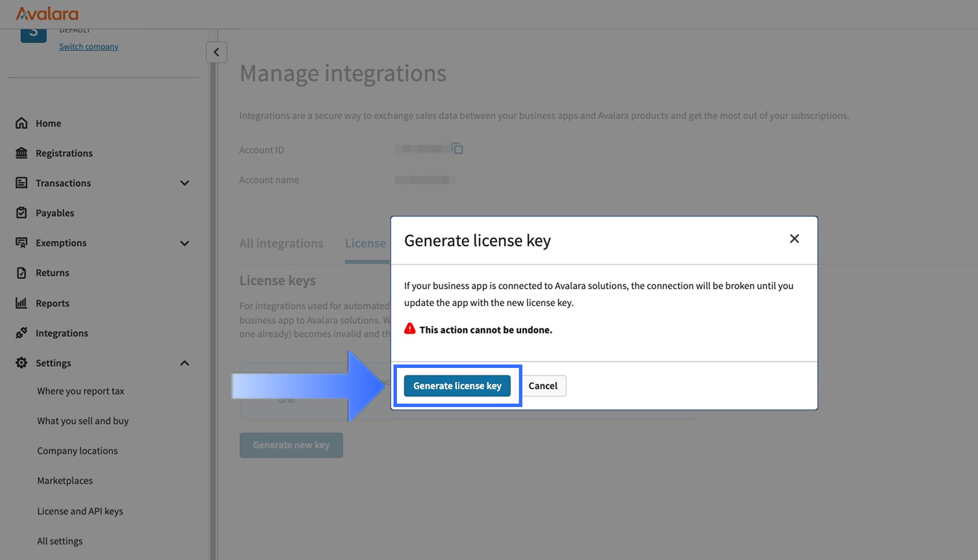Open License and API keys settings

point(80,511)
